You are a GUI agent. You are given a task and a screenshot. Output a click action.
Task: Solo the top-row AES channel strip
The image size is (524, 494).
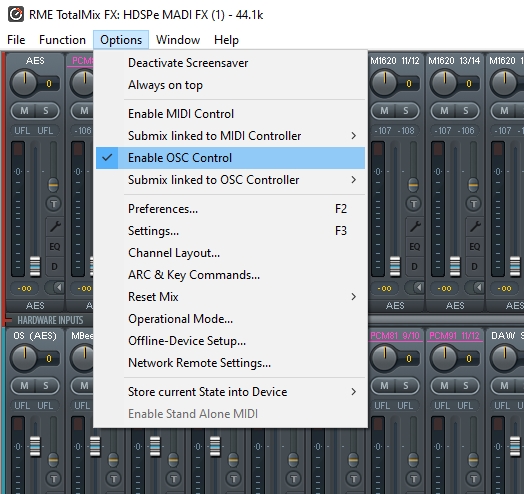pos(46,111)
